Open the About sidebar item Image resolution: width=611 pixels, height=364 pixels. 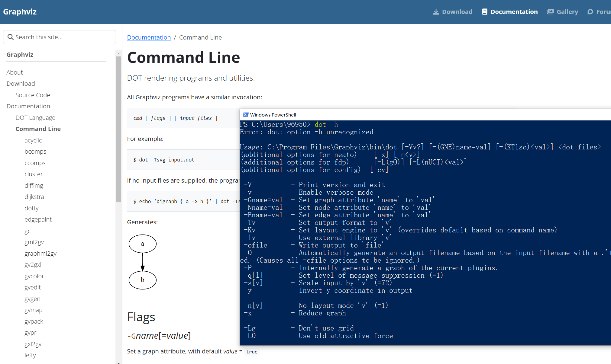coord(15,72)
